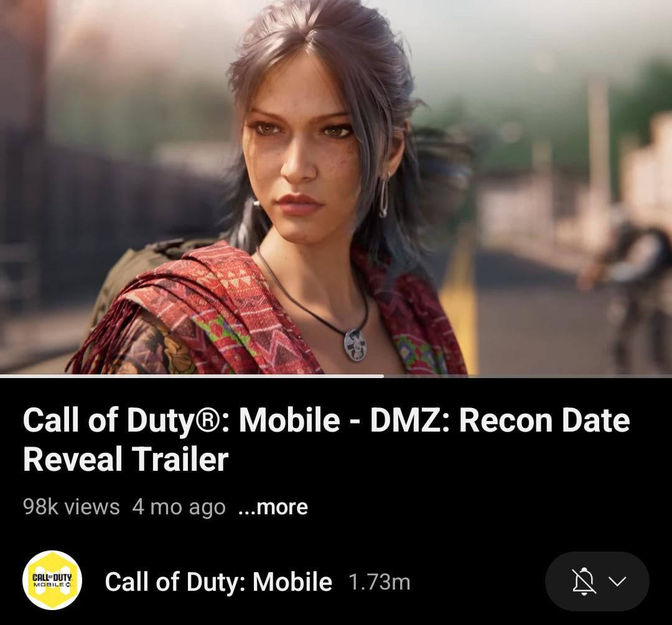Tap the DMZ: Recon Date video title
This screenshot has width=672, height=625.
[326, 439]
